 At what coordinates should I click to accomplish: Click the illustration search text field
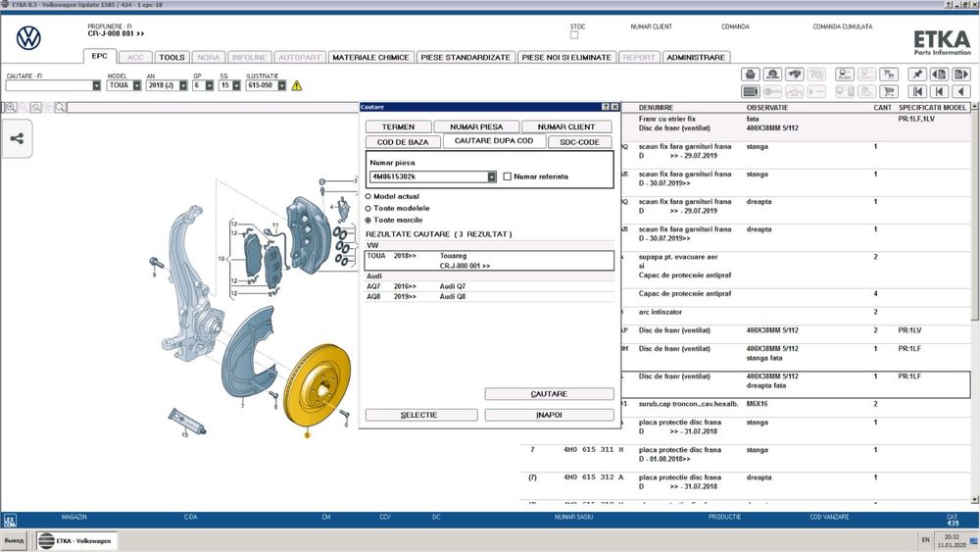[x=213, y=108]
